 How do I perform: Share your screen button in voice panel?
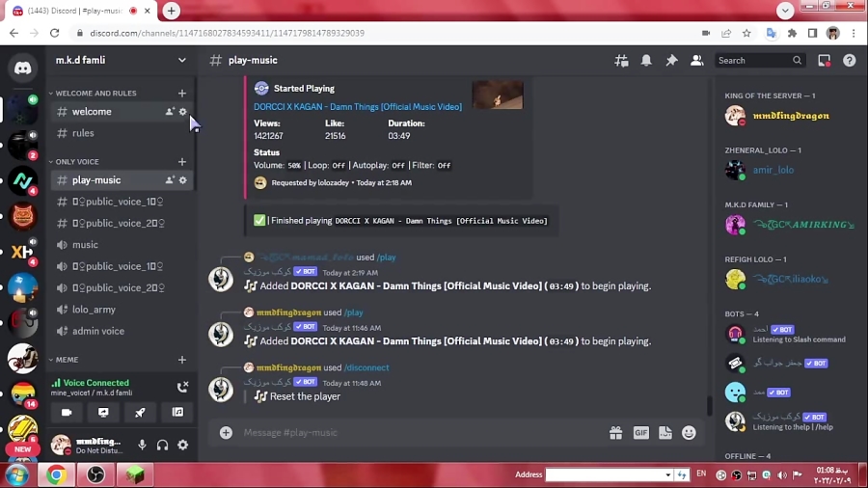(103, 412)
